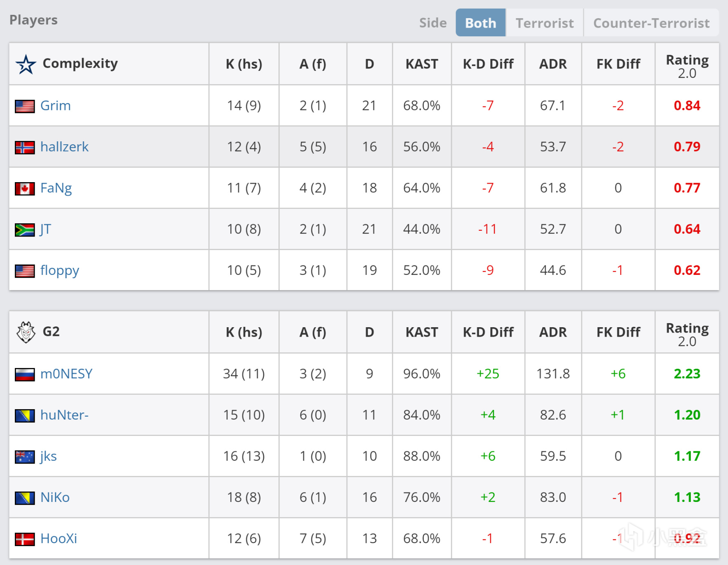Click the Danish flag next to HooXi

(x=24, y=539)
